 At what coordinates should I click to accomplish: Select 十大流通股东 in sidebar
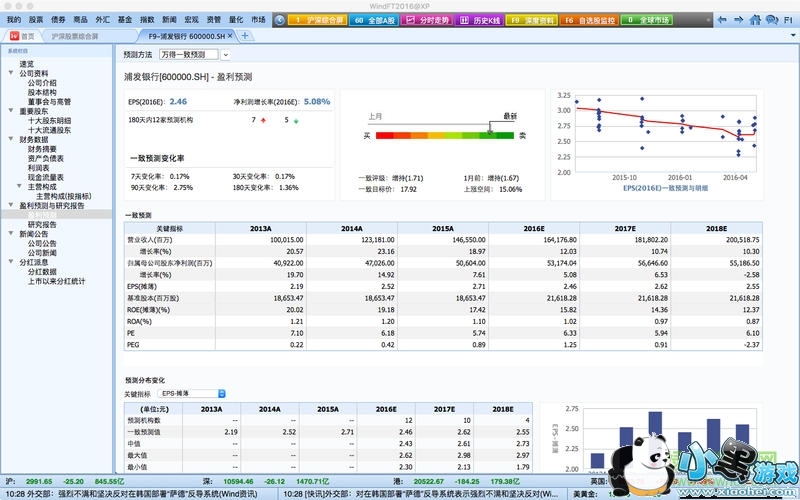click(49, 130)
